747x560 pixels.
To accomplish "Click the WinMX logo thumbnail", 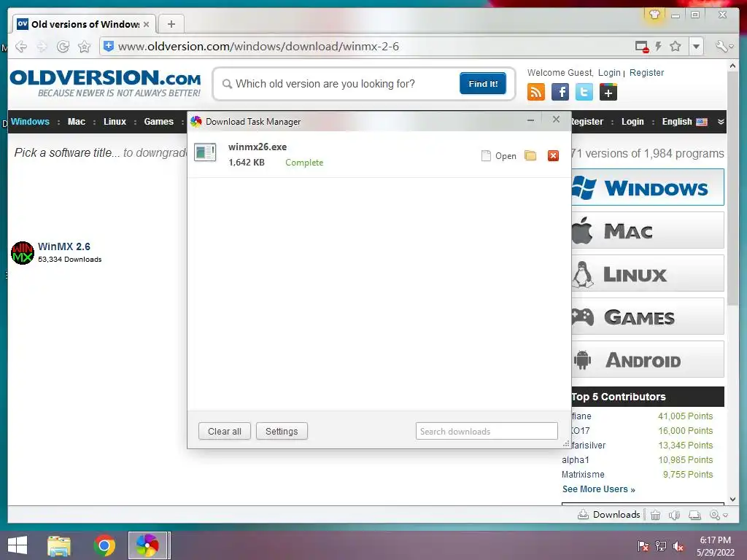I will click(23, 252).
